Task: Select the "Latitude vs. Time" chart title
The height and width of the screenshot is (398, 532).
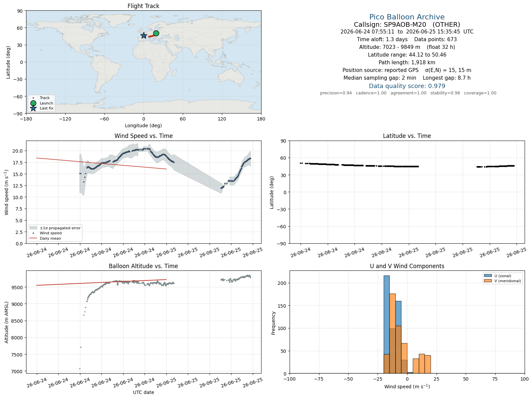Action: pyautogui.click(x=407, y=136)
